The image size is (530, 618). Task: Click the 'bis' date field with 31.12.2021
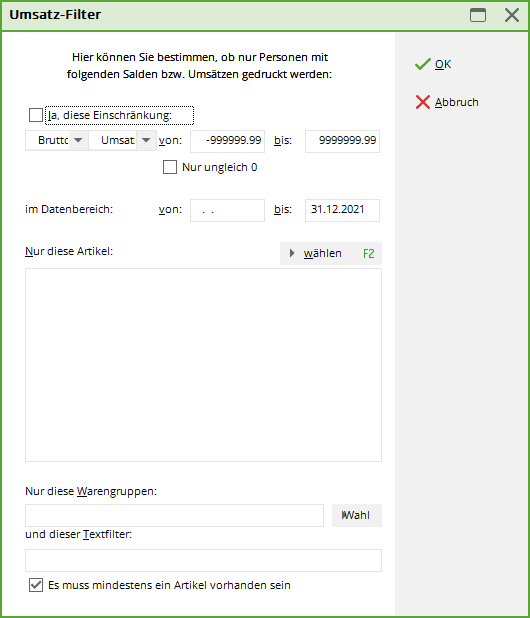point(342,210)
